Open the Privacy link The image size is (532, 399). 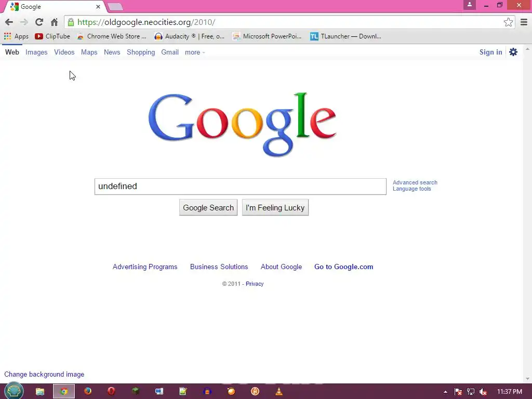[255, 284]
